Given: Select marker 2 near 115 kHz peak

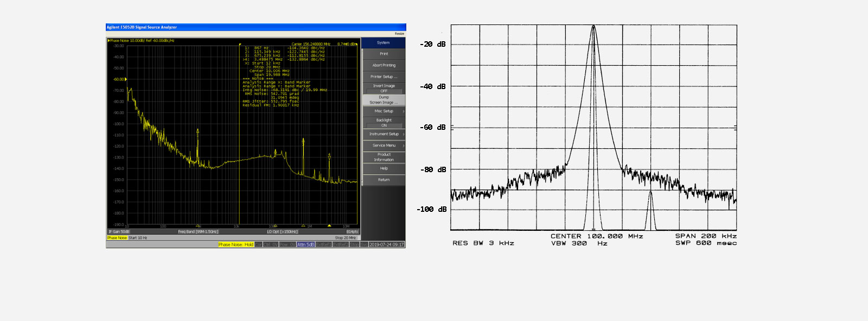Looking at the screenshot, I should tap(275, 152).
